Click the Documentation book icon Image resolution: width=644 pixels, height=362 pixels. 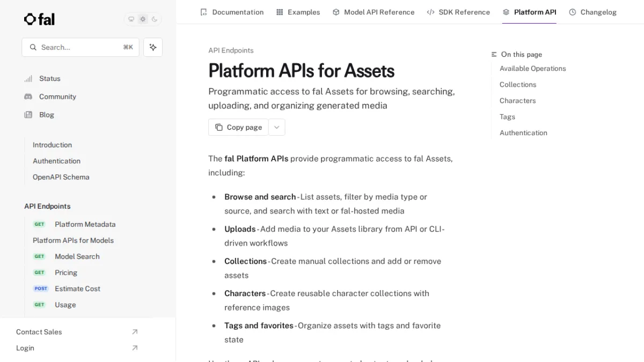pos(203,12)
